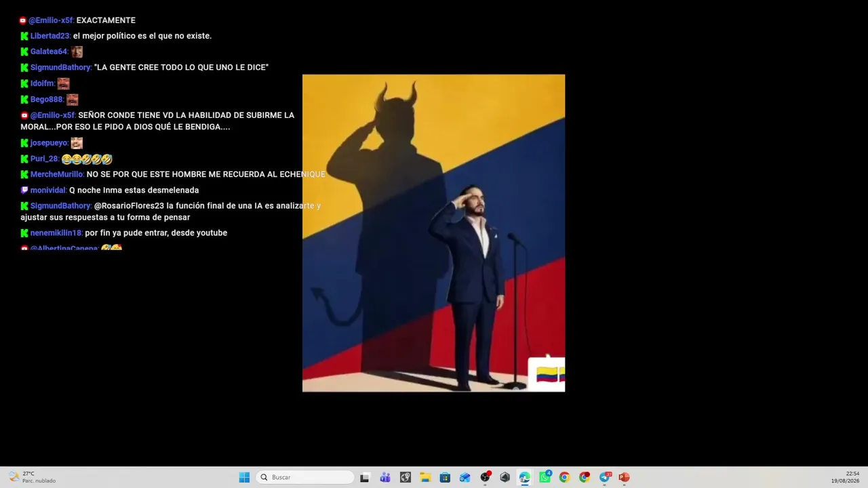Click the @RosarioFlores23 mention in chat
Image resolution: width=868 pixels, height=488 pixels.
point(129,205)
